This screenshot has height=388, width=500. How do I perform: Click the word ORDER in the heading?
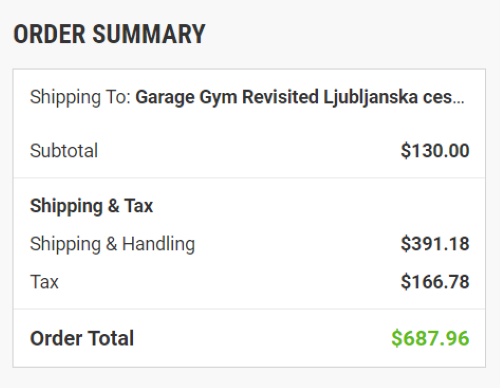click(x=49, y=34)
